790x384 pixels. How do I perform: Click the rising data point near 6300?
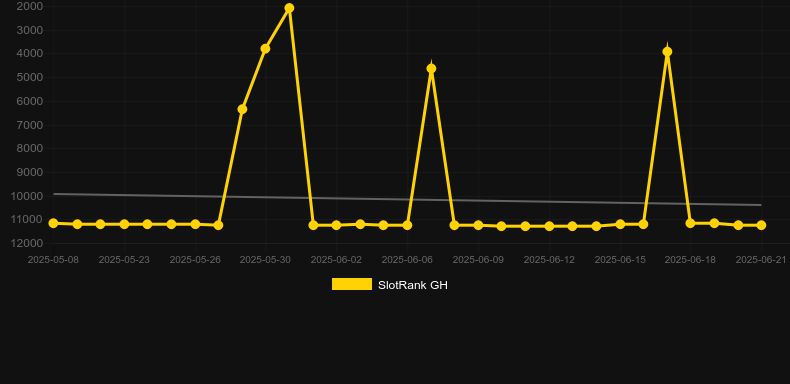point(242,109)
